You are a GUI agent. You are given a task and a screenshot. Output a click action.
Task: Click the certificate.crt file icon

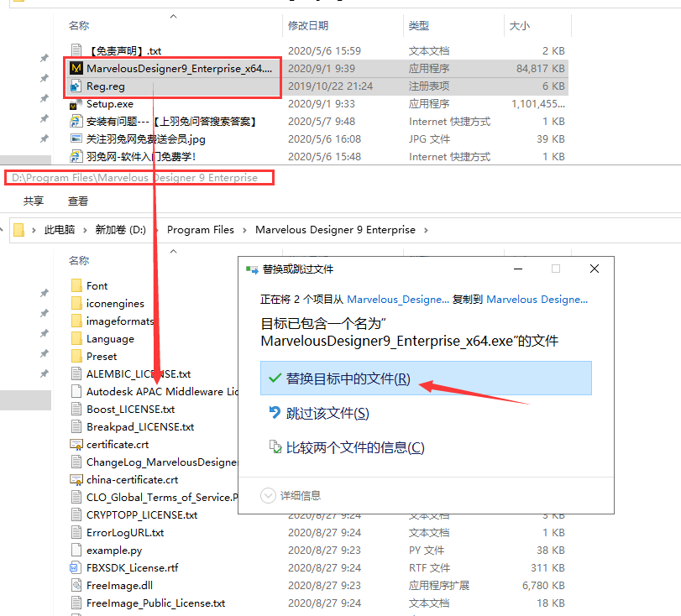[x=76, y=445]
